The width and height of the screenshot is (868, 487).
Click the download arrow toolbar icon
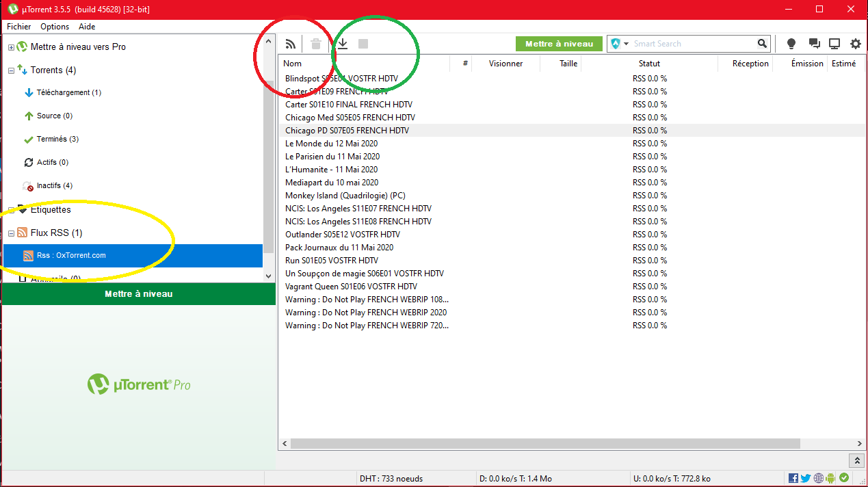pyautogui.click(x=343, y=44)
